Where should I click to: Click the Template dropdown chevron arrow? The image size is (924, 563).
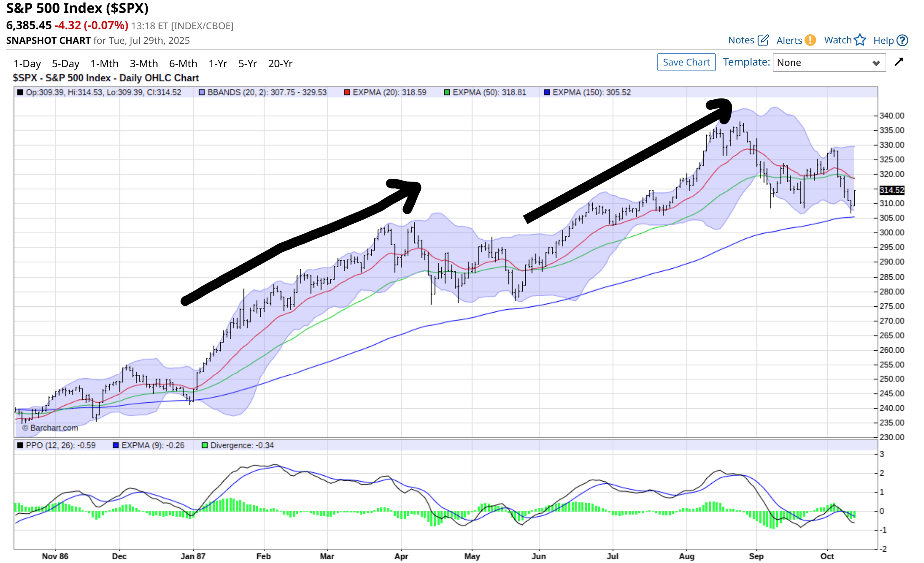[876, 63]
